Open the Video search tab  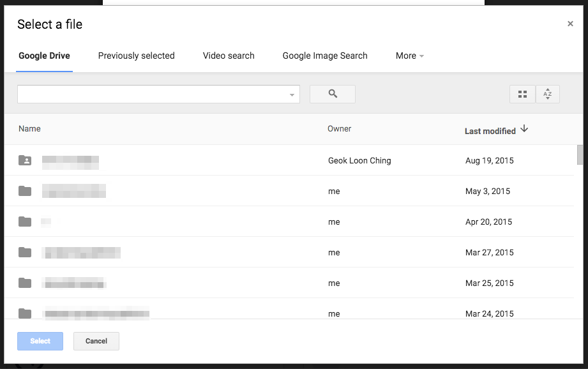coord(229,56)
